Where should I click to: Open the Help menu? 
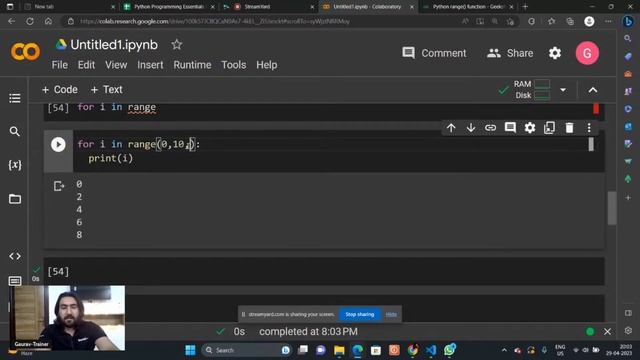267,65
